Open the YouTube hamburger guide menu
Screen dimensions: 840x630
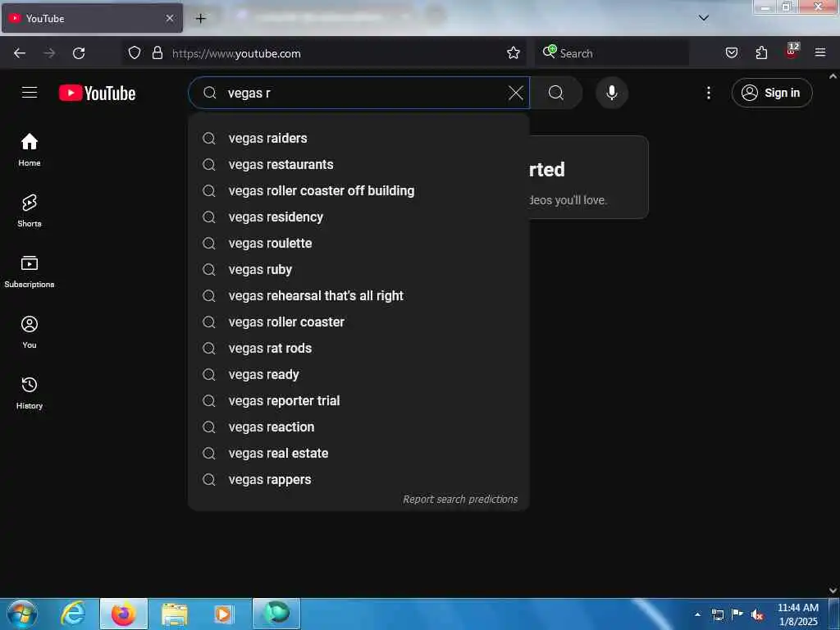click(x=30, y=93)
